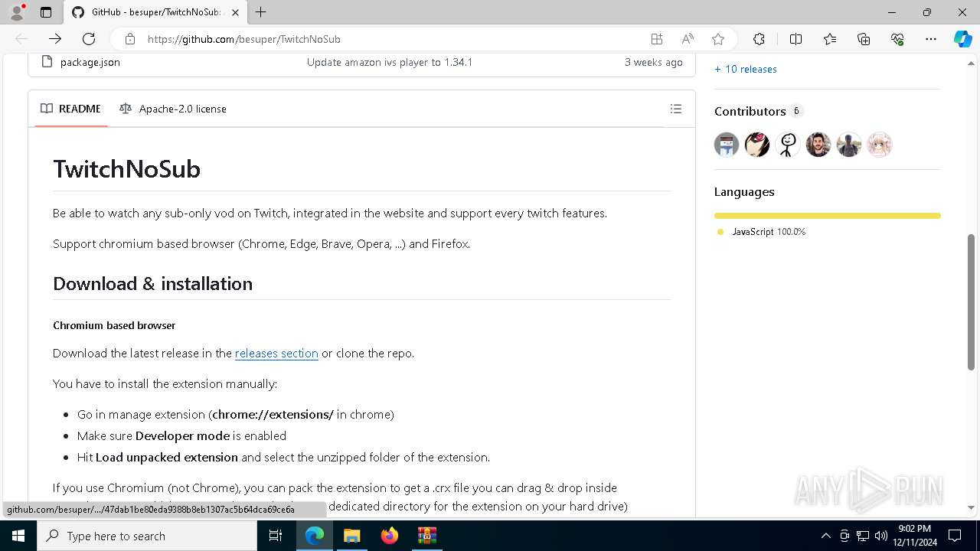Open the Edge profile avatar
Image resolution: width=980 pixels, height=551 pixels.
(x=17, y=12)
